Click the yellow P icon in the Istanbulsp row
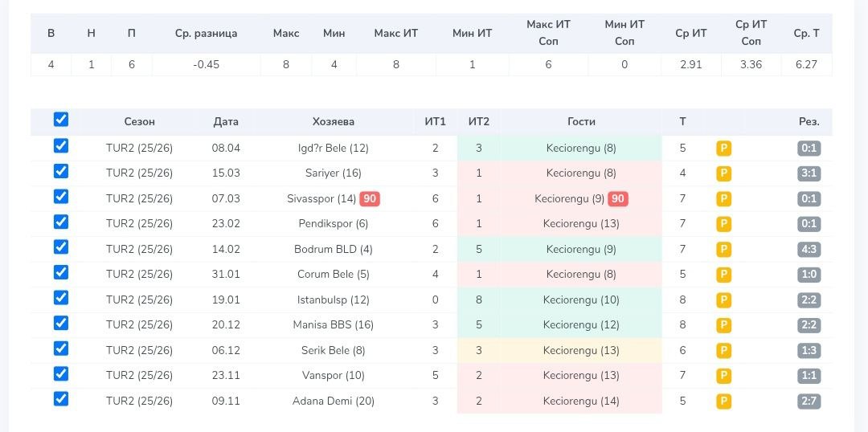The height and width of the screenshot is (432, 868). [x=723, y=300]
